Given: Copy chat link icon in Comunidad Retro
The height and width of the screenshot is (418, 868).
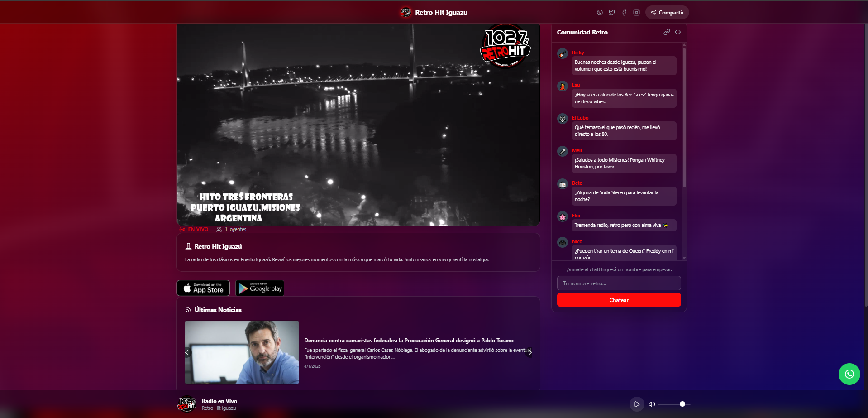Looking at the screenshot, I should pos(666,32).
